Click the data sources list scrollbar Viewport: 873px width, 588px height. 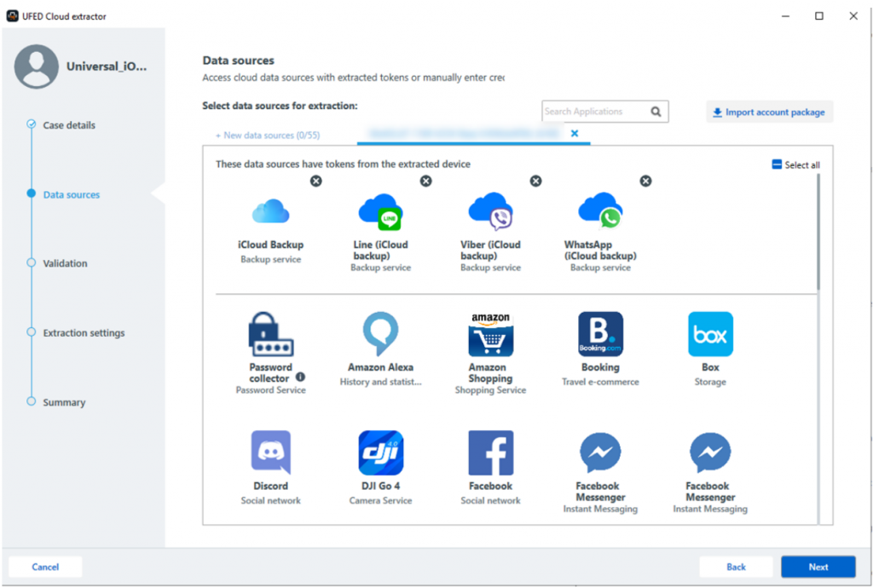point(818,232)
